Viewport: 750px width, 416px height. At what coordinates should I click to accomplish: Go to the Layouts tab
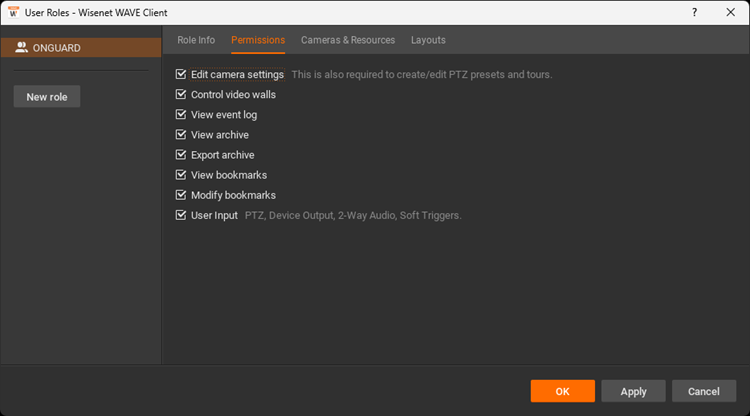point(428,40)
